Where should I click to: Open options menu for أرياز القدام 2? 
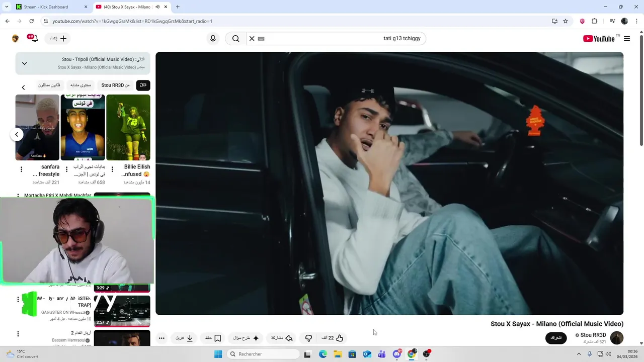[x=18, y=334]
